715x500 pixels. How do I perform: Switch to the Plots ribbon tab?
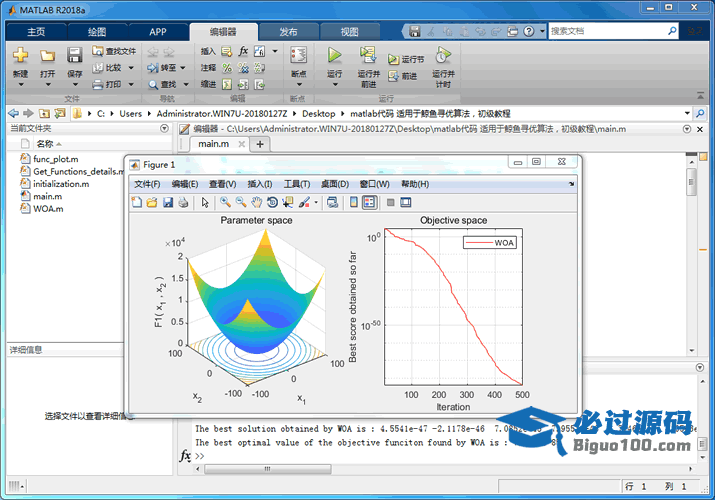tap(97, 32)
